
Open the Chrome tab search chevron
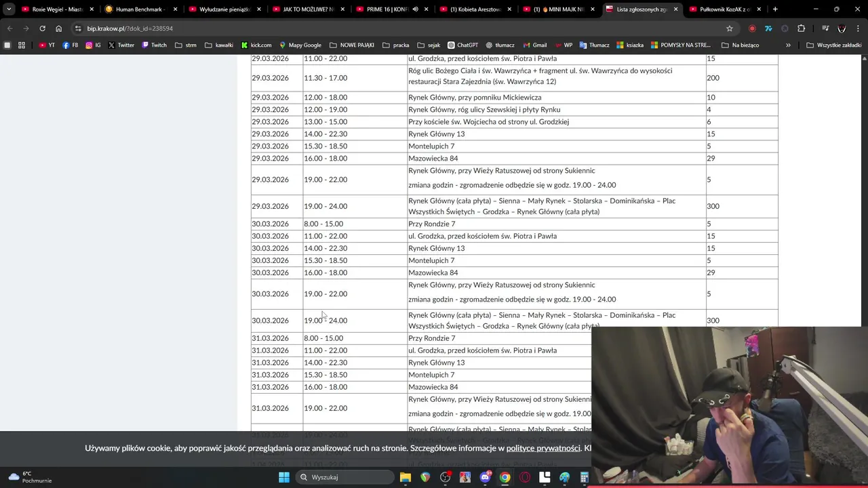pyautogui.click(x=9, y=9)
